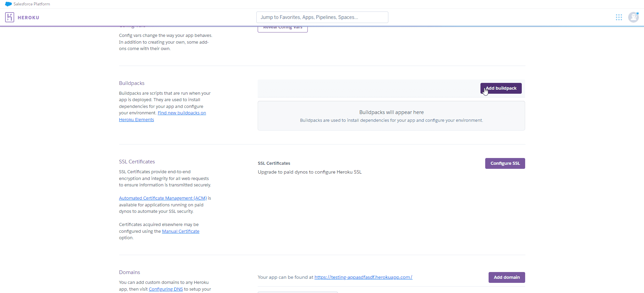Click the Buildpacks section heading

click(132, 83)
